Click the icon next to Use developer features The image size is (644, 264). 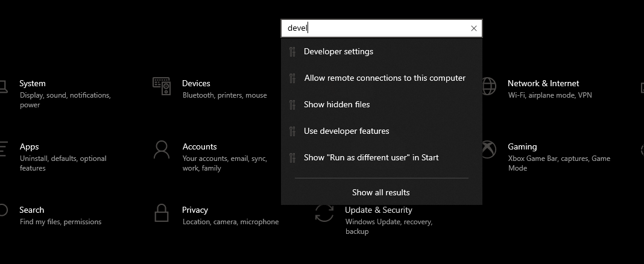tap(292, 131)
